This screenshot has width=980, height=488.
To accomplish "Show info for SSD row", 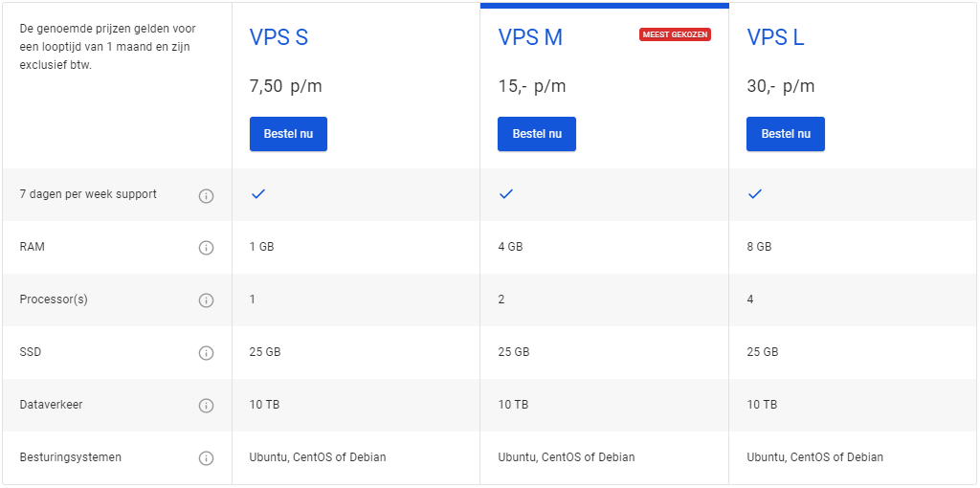I will 206,353.
